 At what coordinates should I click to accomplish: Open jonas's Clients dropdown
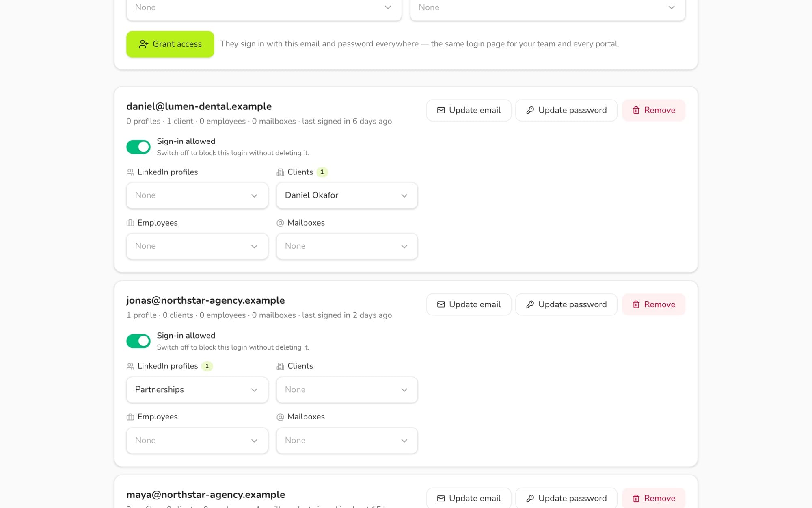pyautogui.click(x=347, y=390)
